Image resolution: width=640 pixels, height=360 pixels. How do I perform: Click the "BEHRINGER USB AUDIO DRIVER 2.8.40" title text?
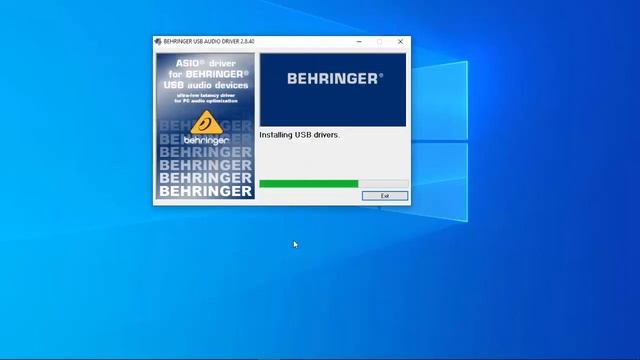point(209,42)
